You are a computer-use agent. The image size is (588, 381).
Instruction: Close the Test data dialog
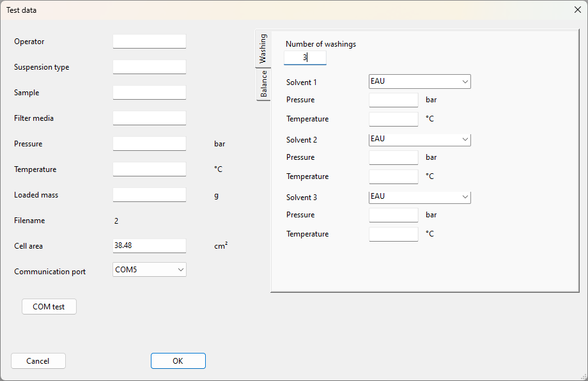[x=578, y=10]
